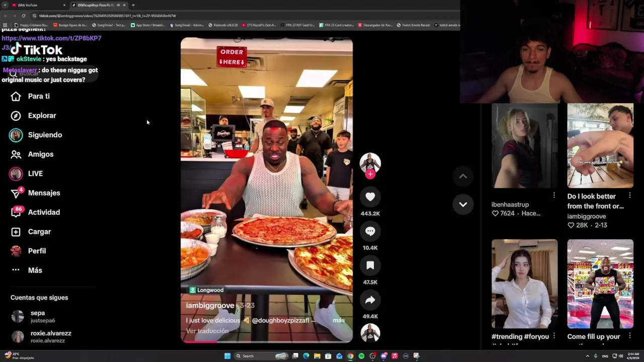Save the video with the bookmark icon

[x=370, y=265]
